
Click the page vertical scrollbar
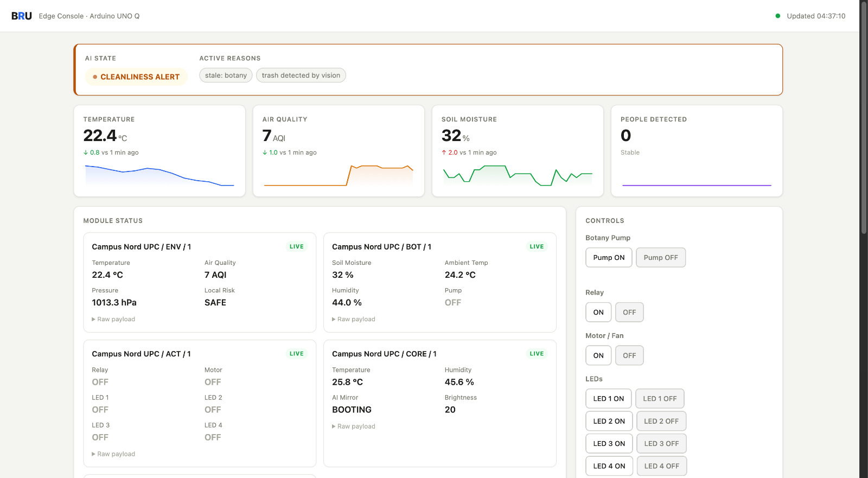pos(864,117)
